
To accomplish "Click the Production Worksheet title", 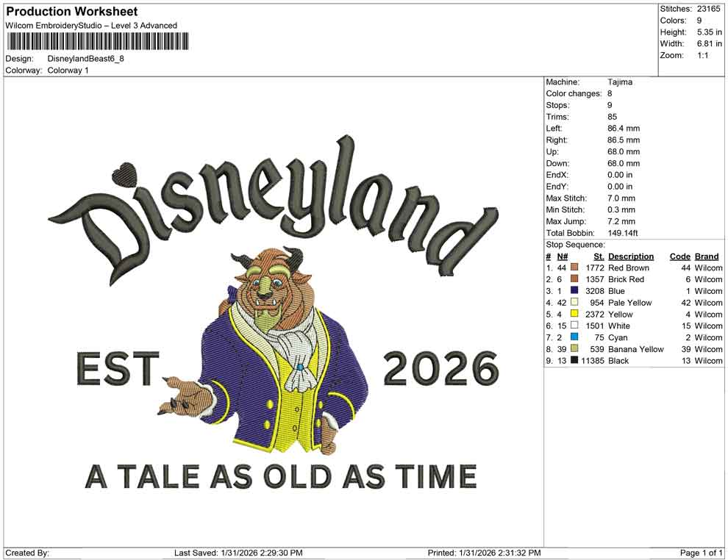I will pyautogui.click(x=71, y=12).
